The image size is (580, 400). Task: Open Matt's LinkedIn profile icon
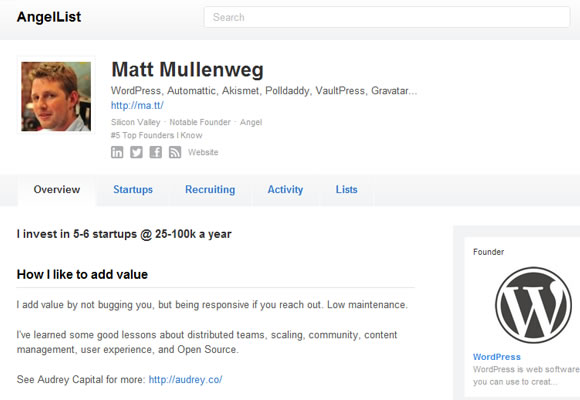[x=117, y=152]
